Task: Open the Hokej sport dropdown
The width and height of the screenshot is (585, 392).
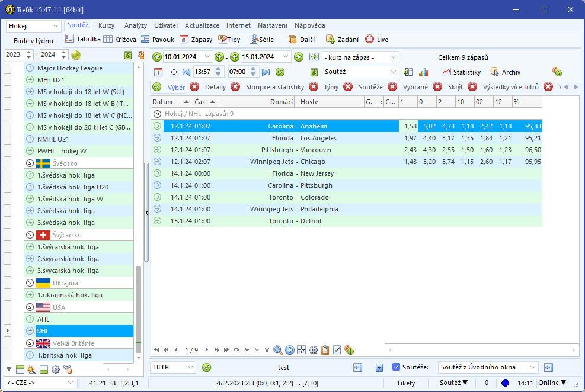Action: (x=56, y=26)
